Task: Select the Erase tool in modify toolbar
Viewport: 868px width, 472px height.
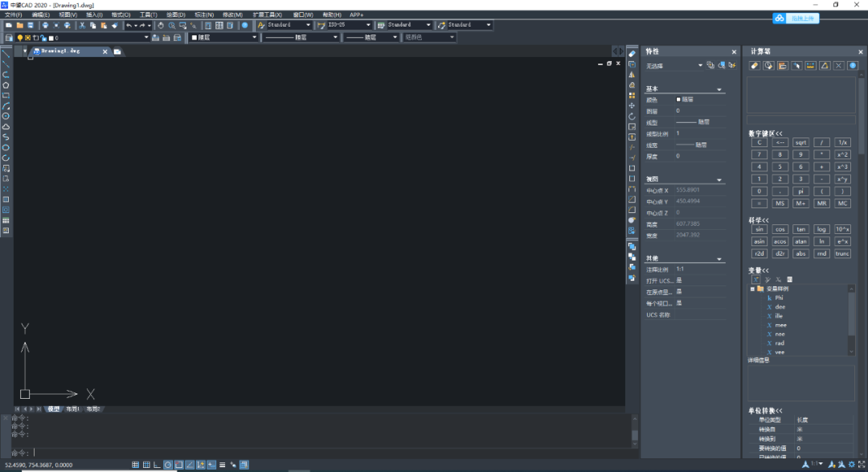Action: click(632, 54)
